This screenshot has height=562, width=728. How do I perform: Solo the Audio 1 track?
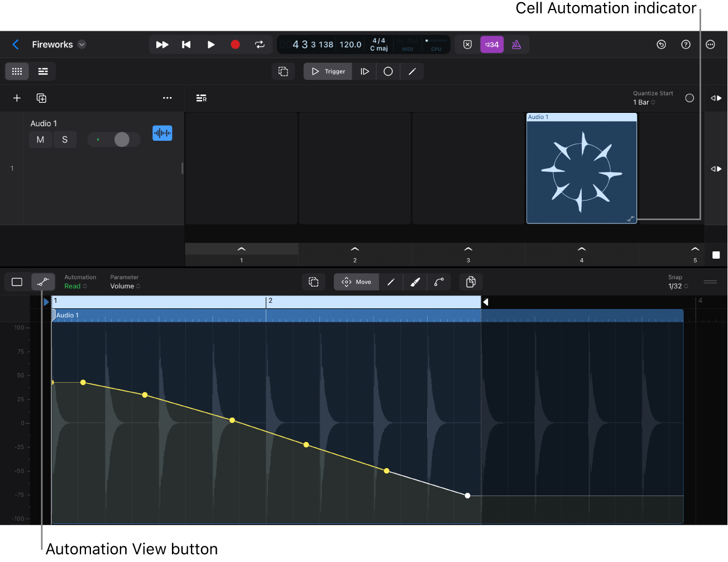(x=65, y=140)
